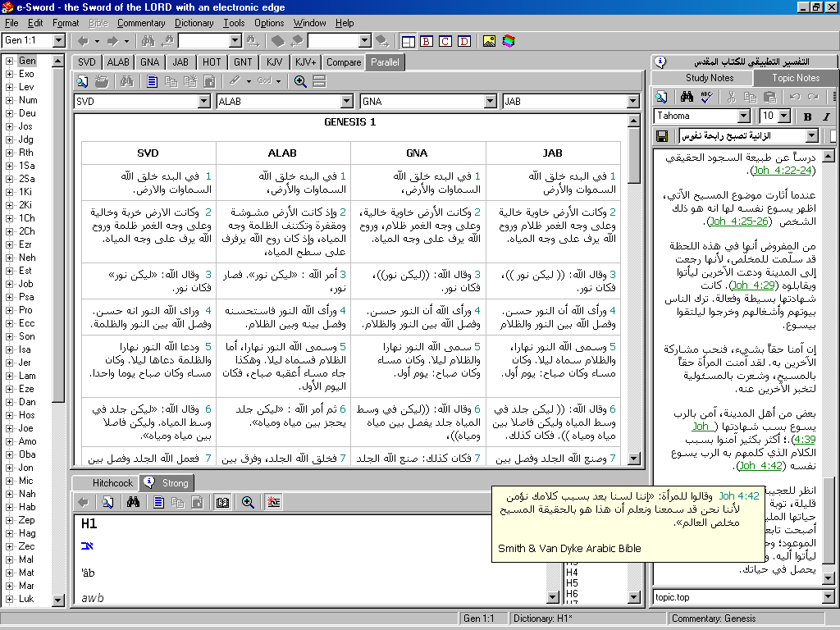The height and width of the screenshot is (630, 840).
Task: Follow the Joh 4:22-24 scripture link
Action: pos(782,171)
